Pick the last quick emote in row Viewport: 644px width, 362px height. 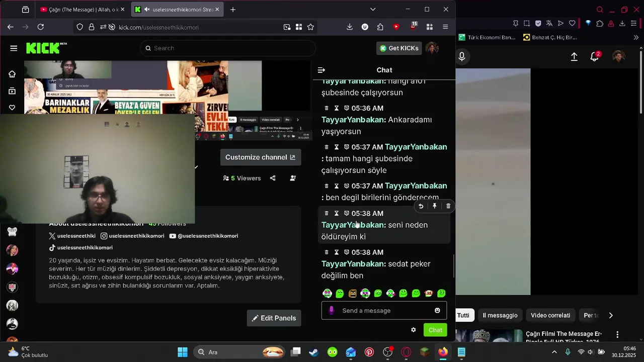pyautogui.click(x=441, y=293)
